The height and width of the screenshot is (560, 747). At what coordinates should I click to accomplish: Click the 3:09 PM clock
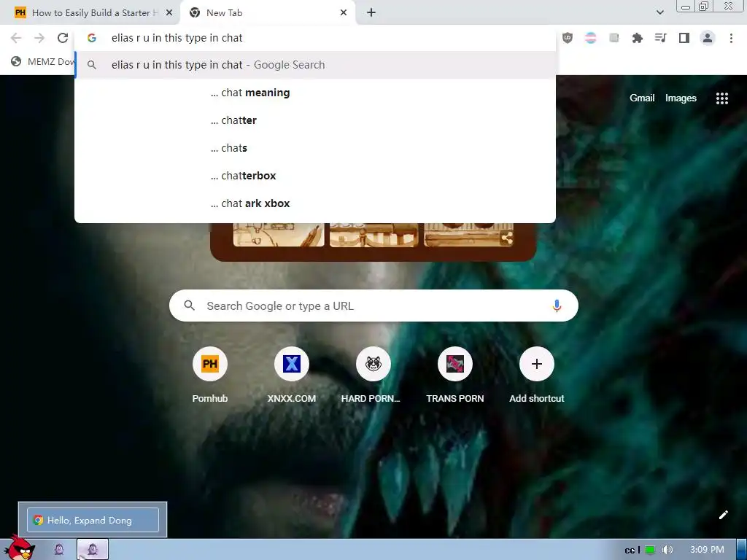(707, 550)
